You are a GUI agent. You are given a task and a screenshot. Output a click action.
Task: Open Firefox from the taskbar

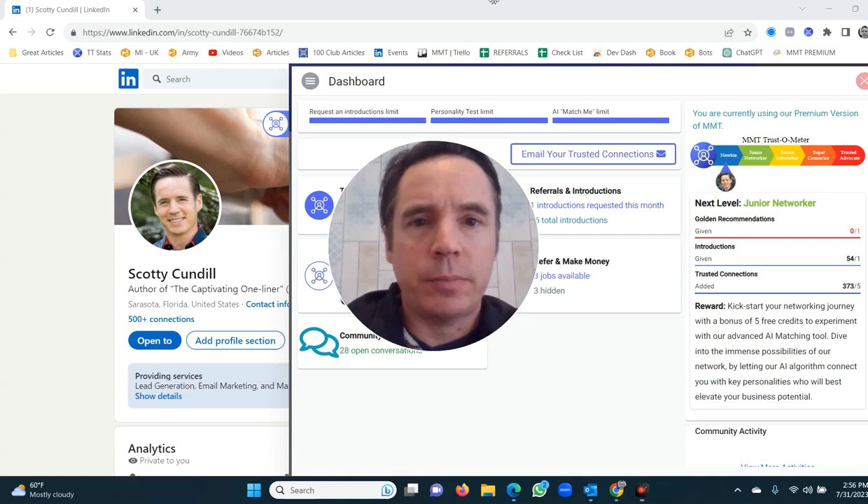(x=462, y=490)
